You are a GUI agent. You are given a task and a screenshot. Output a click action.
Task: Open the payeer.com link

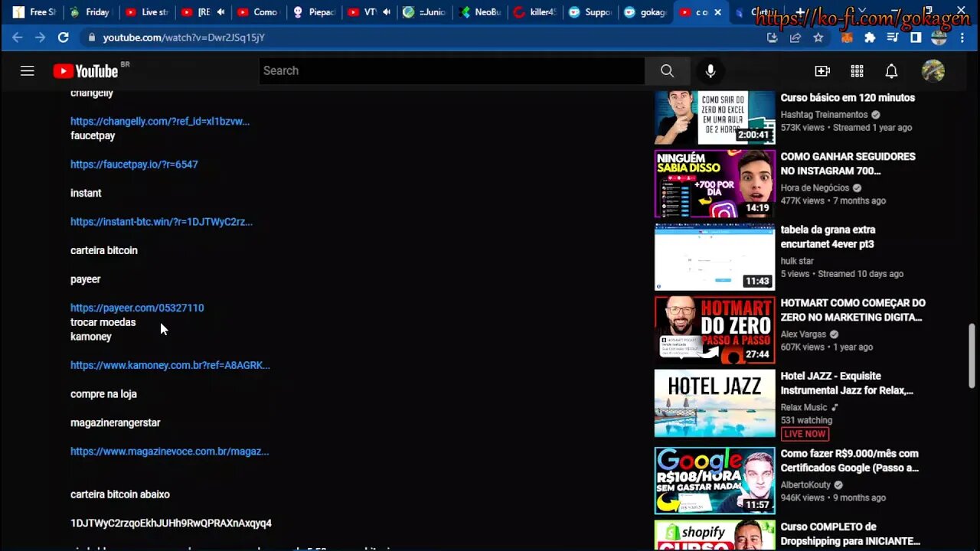click(x=137, y=308)
